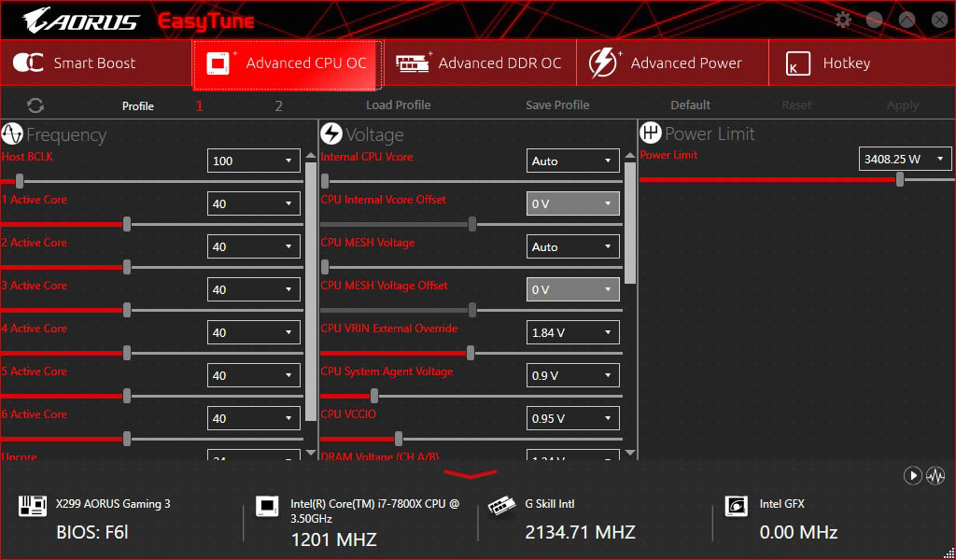The image size is (956, 560).
Task: Collapse the info bar with red chevron
Action: [x=471, y=474]
